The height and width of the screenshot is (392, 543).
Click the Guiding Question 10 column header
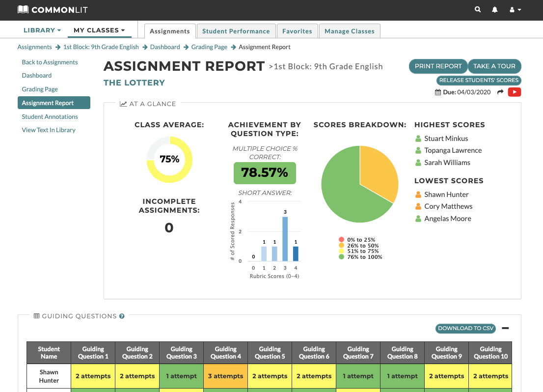[x=490, y=353]
